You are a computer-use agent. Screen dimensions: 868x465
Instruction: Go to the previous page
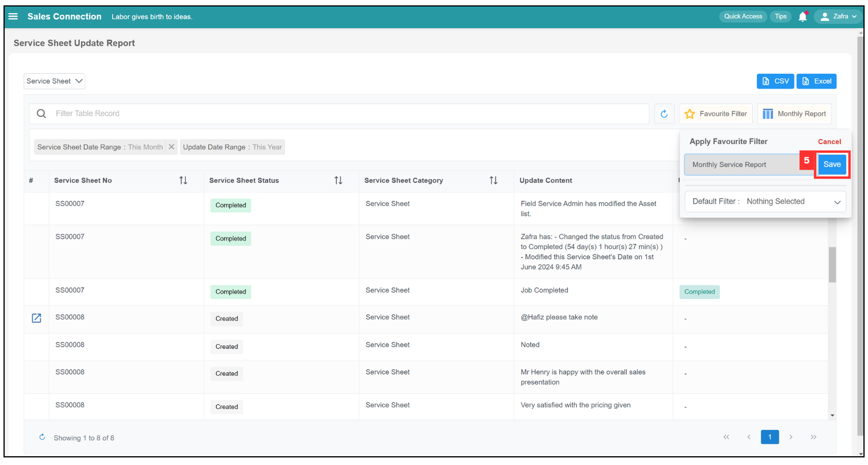748,437
